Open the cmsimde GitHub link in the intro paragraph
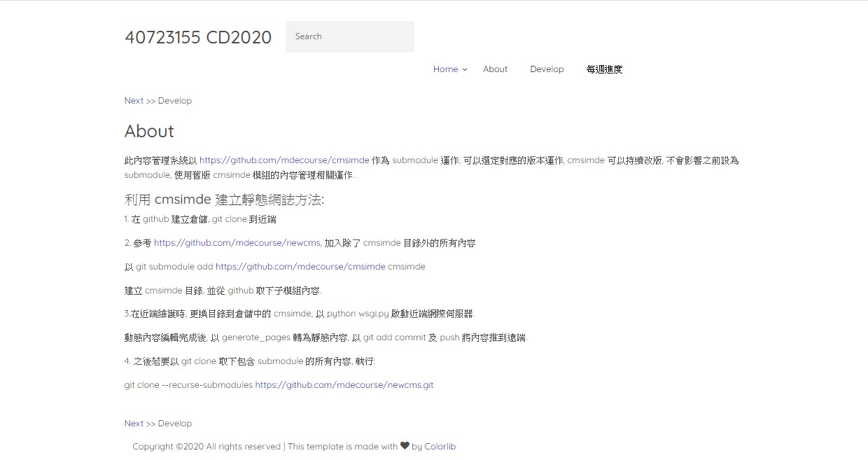The width and height of the screenshot is (868, 460). tap(284, 160)
